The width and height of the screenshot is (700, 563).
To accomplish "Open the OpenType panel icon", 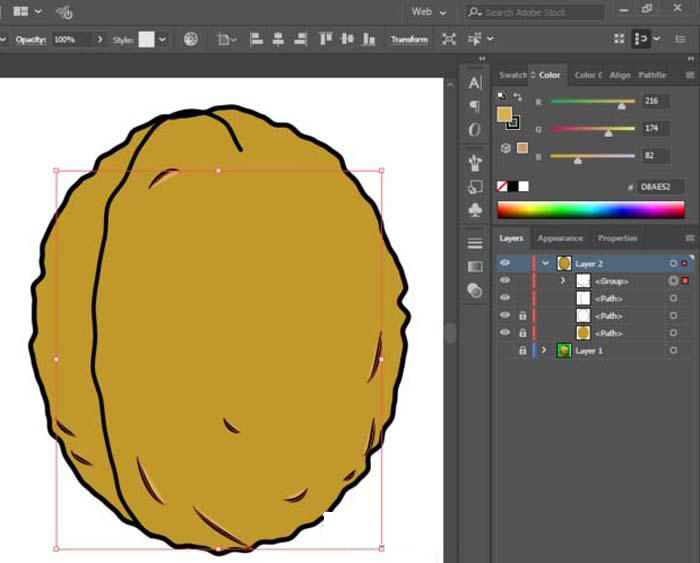I will 475,130.
